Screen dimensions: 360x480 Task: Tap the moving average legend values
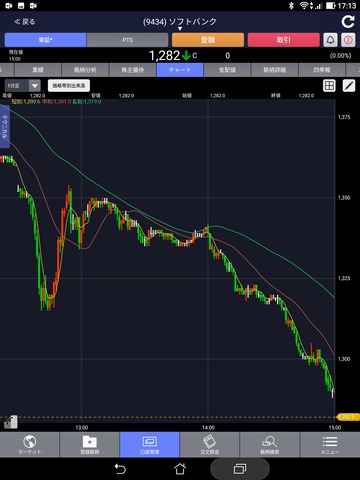(56, 101)
